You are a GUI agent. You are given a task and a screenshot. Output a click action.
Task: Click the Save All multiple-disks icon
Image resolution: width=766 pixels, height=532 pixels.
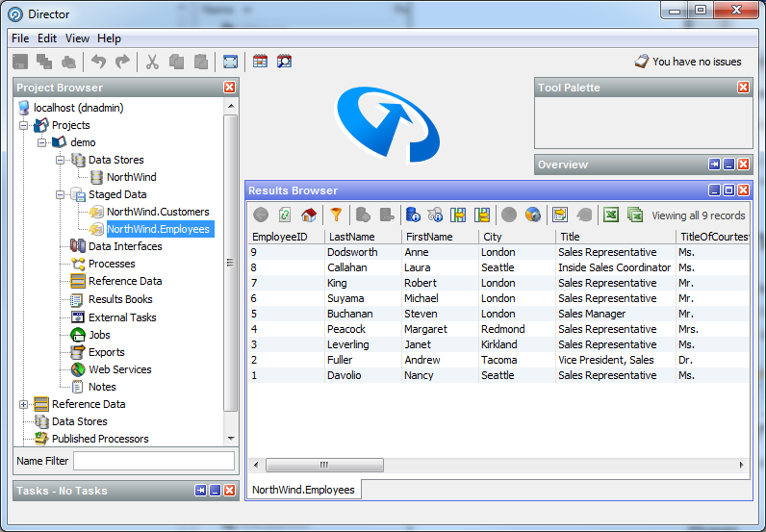44,62
